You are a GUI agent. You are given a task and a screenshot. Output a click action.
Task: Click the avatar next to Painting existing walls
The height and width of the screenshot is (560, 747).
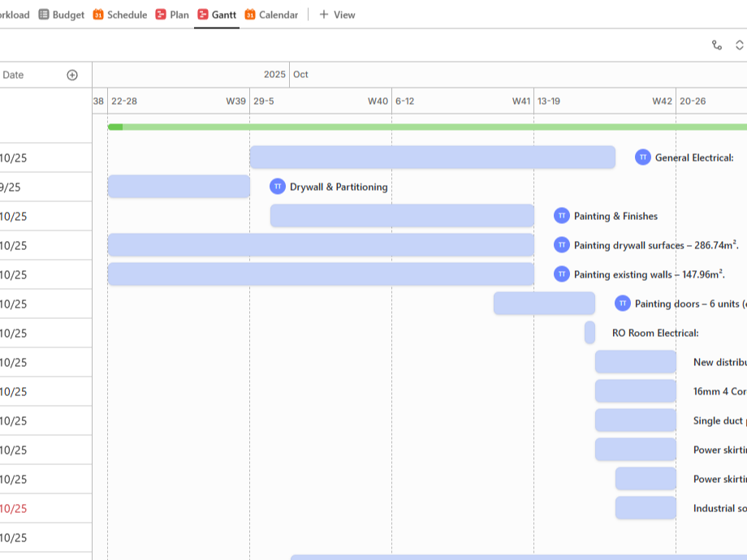(x=561, y=274)
